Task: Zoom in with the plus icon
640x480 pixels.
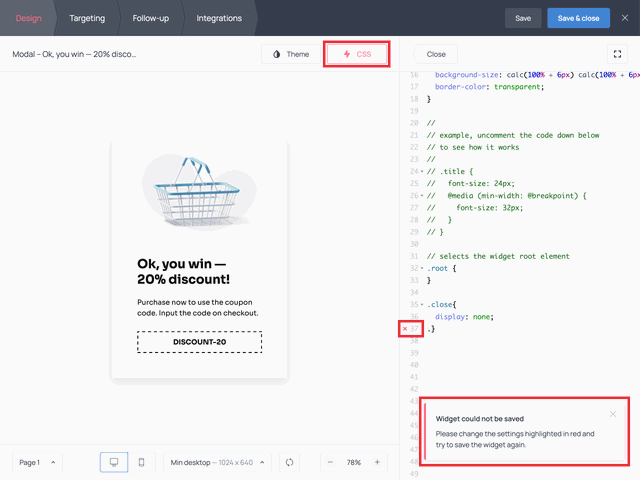Action: pyautogui.click(x=377, y=462)
